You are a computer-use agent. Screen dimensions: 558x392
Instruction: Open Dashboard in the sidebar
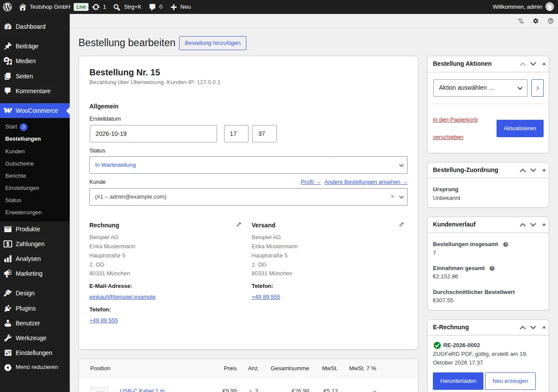point(35,27)
